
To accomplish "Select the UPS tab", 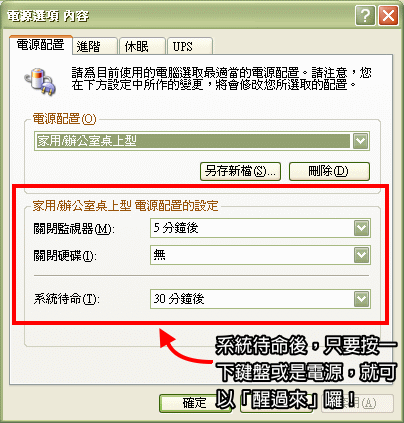I will (x=190, y=46).
